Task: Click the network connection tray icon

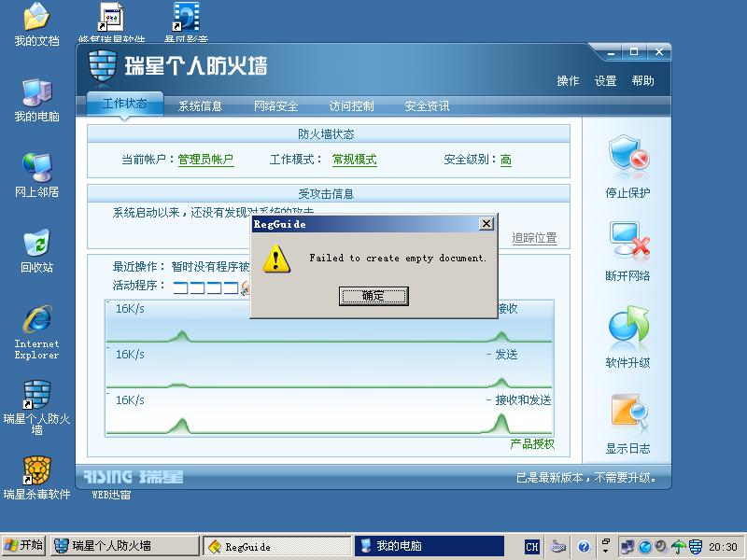Action: point(627,547)
